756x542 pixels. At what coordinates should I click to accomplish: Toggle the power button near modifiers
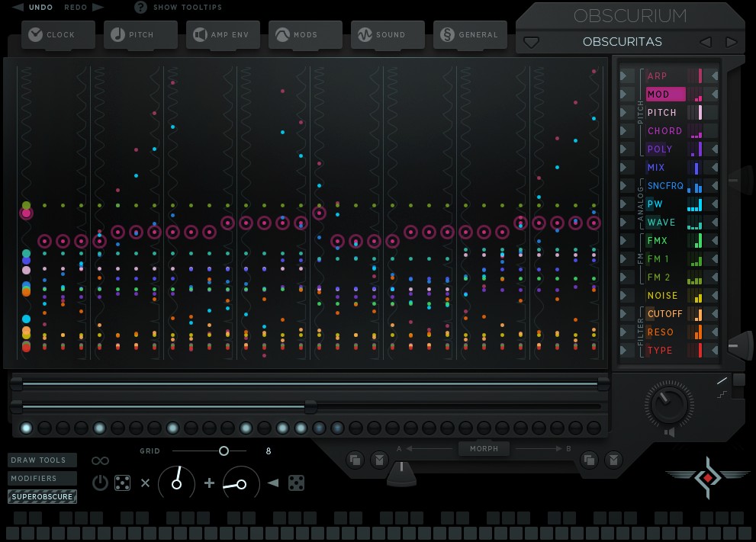coord(100,483)
